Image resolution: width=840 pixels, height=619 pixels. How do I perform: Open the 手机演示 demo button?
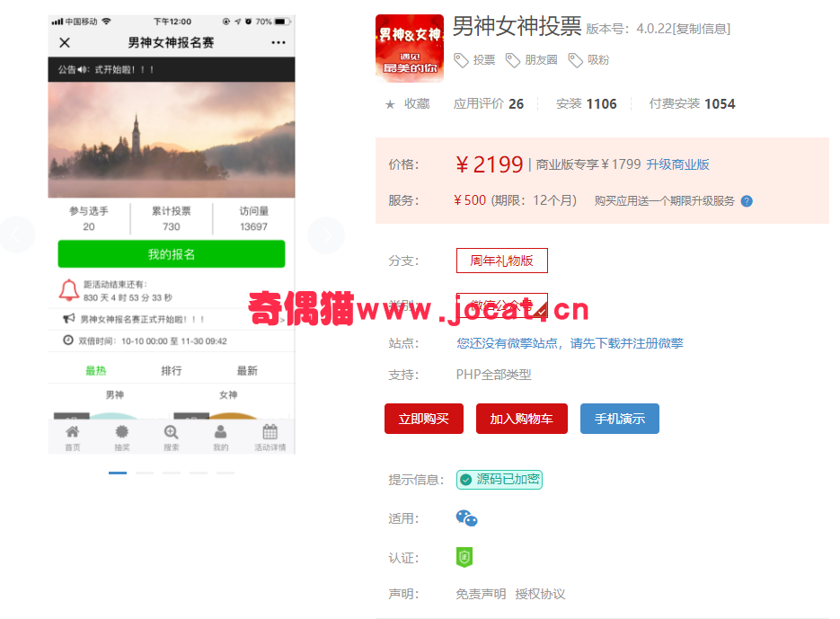tap(620, 419)
